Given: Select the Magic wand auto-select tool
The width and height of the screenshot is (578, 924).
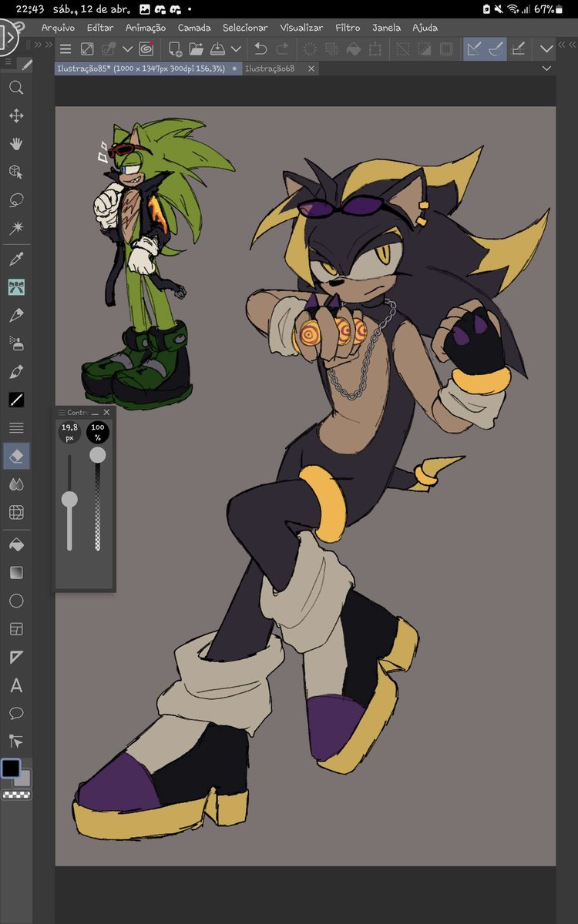Looking at the screenshot, I should pyautogui.click(x=15, y=228).
